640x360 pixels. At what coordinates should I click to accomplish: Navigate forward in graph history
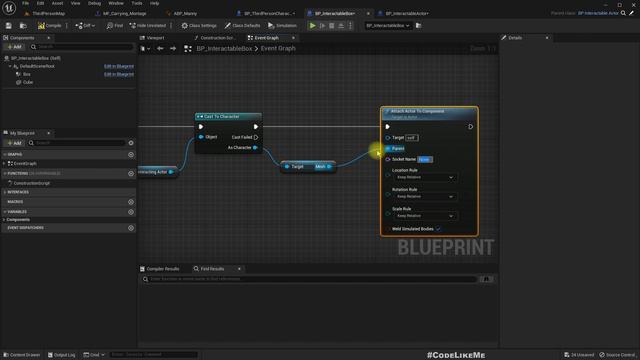click(173, 49)
